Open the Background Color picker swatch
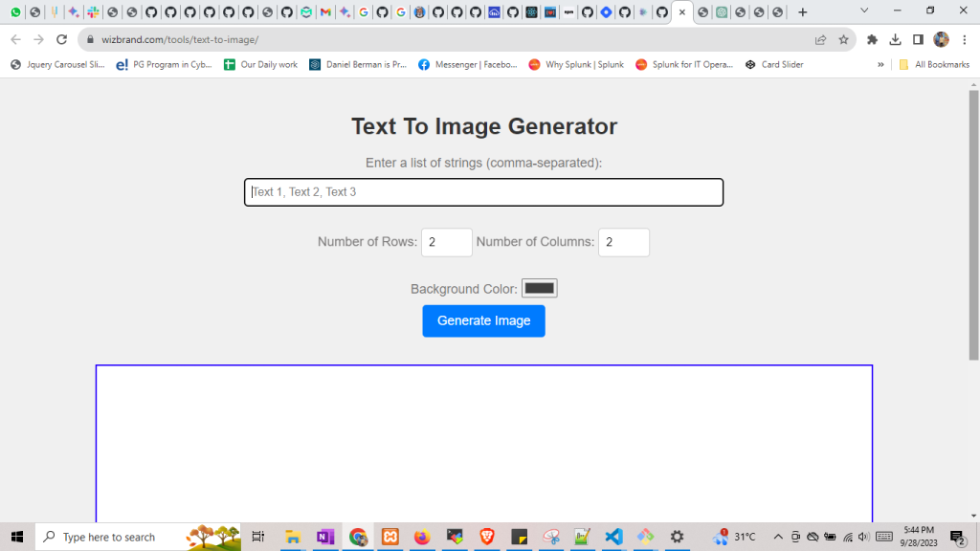The width and height of the screenshot is (980, 551). pyautogui.click(x=539, y=288)
